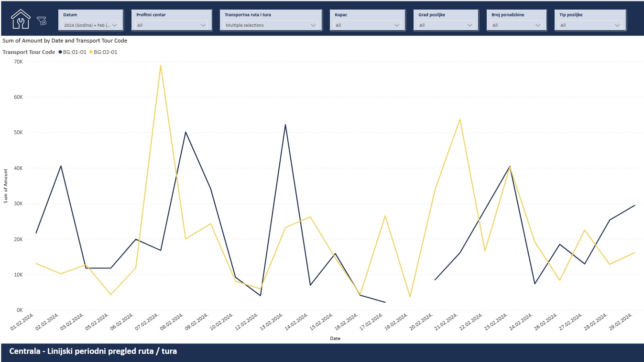Open the Profitni centar dropdown
Viewport: 644px width, 362px height.
coord(171,25)
